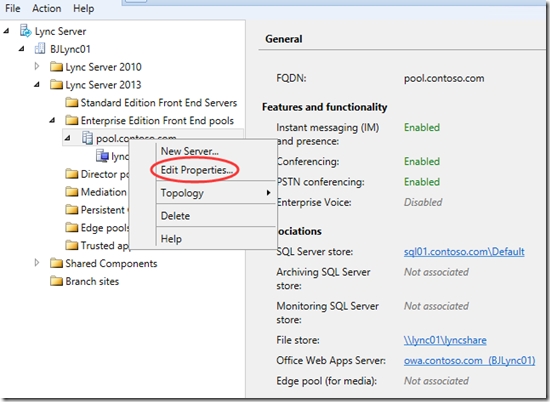Click the Lync Server 2013 folder icon
Image resolution: width=550 pixels, height=402 pixels.
point(56,85)
